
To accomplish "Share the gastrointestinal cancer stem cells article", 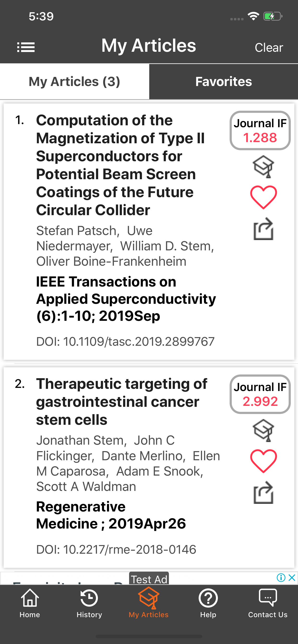I will tap(263, 493).
